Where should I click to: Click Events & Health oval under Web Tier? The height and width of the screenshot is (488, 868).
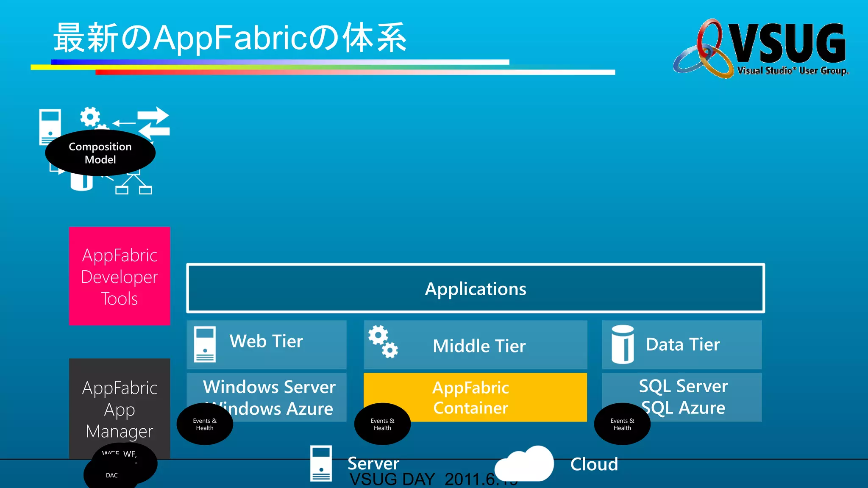click(x=205, y=424)
